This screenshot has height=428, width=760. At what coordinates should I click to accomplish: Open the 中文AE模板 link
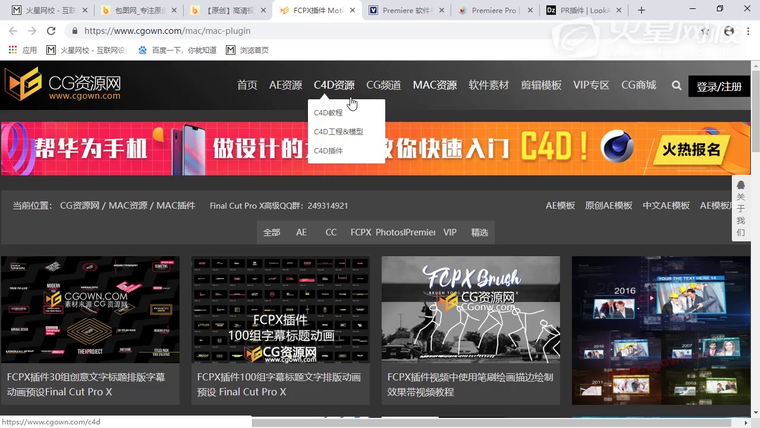pyautogui.click(x=666, y=205)
